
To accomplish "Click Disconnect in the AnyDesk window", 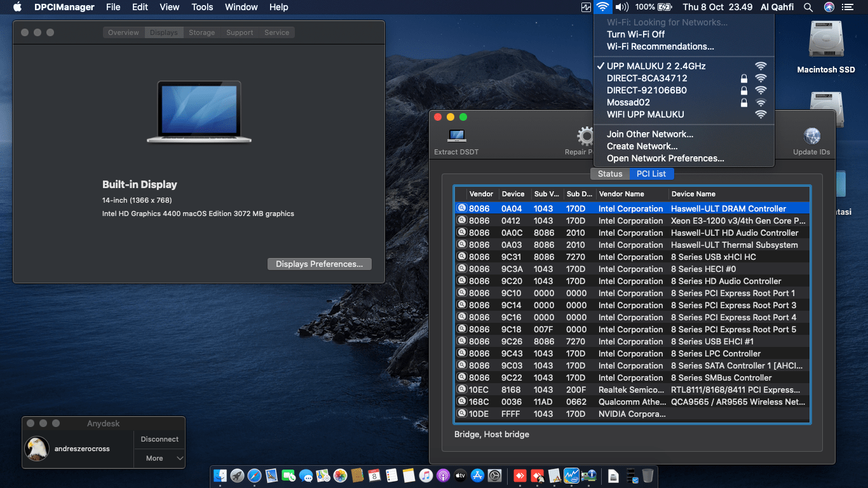I will click(x=159, y=438).
